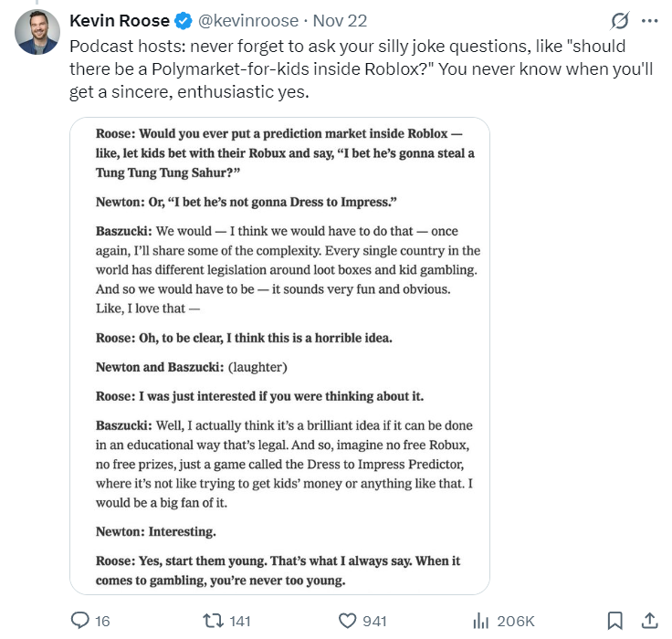Click the repost count 141
The width and height of the screenshot is (672, 639).
click(x=240, y=621)
